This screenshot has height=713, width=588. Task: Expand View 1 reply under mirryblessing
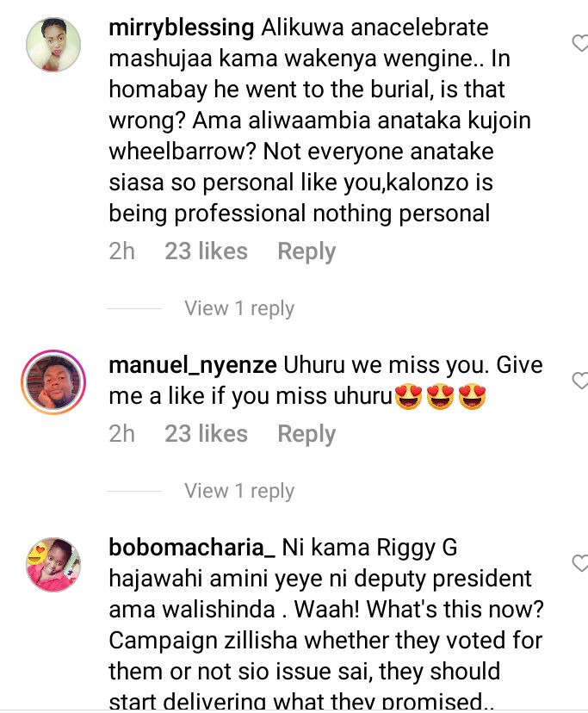point(239,309)
